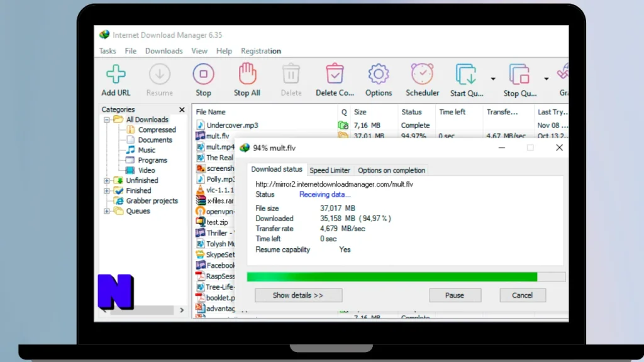The image size is (644, 362).
Task: Close the mult.flv download dialog
Action: [x=559, y=148]
